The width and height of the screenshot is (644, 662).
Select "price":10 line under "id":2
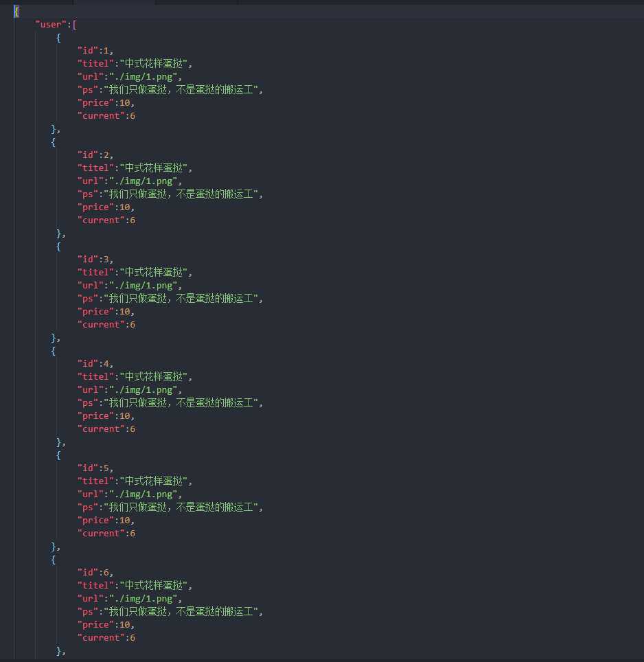(x=106, y=207)
